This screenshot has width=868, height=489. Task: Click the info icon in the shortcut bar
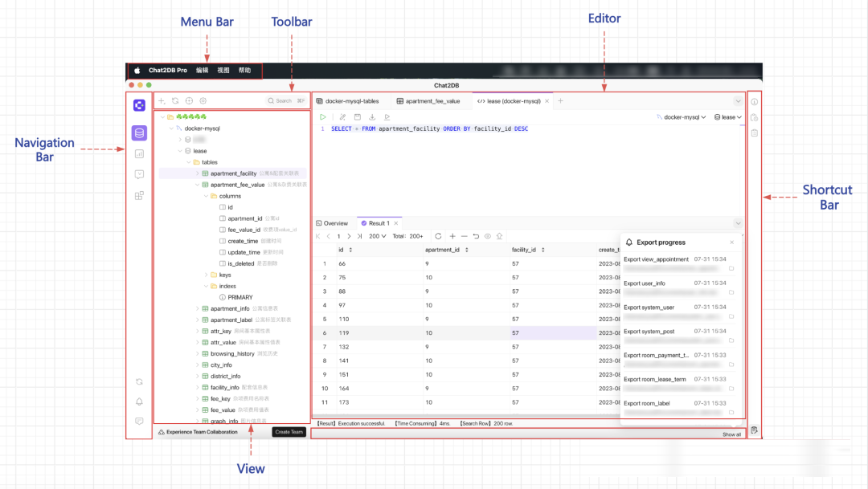coord(754,102)
